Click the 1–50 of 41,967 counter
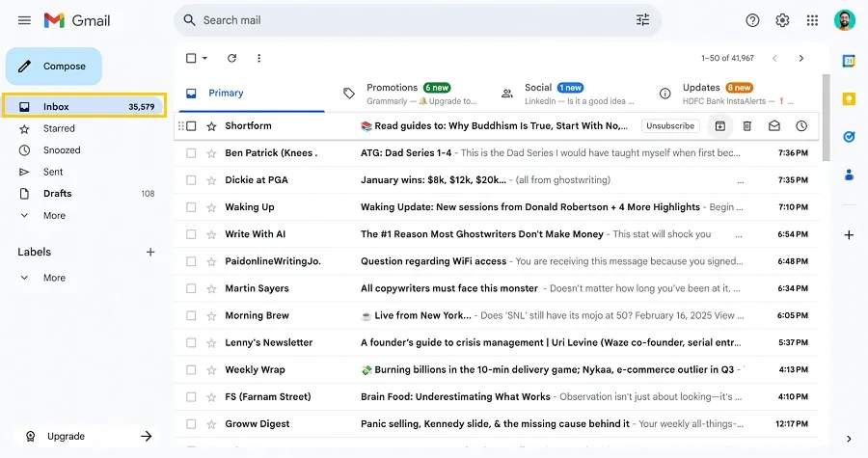 [x=727, y=58]
